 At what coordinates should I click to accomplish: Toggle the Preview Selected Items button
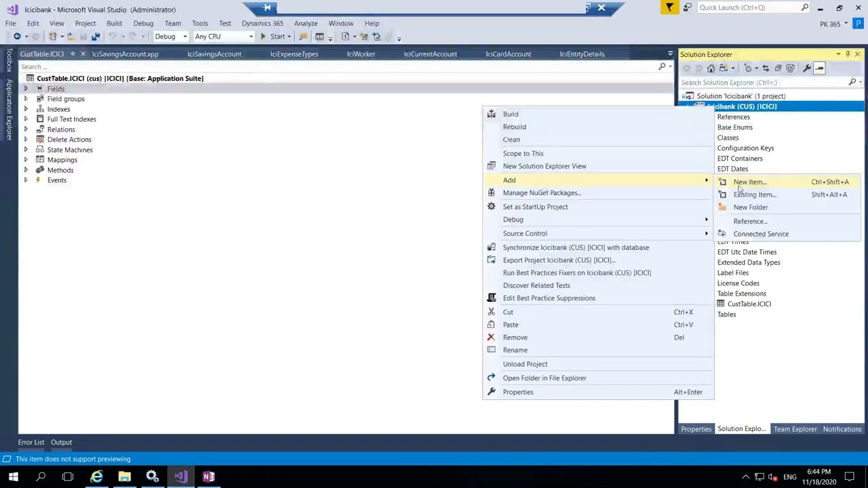pyautogui.click(x=819, y=68)
